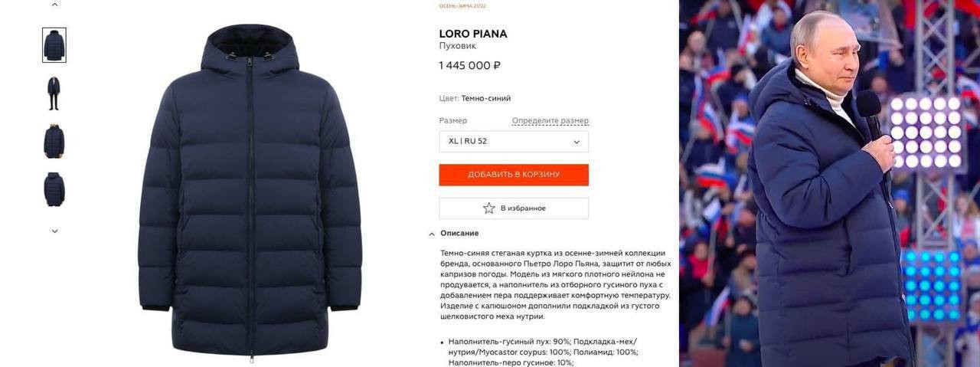Click the star icon in В избранное
The width and height of the screenshot is (980, 367).
[488, 208]
